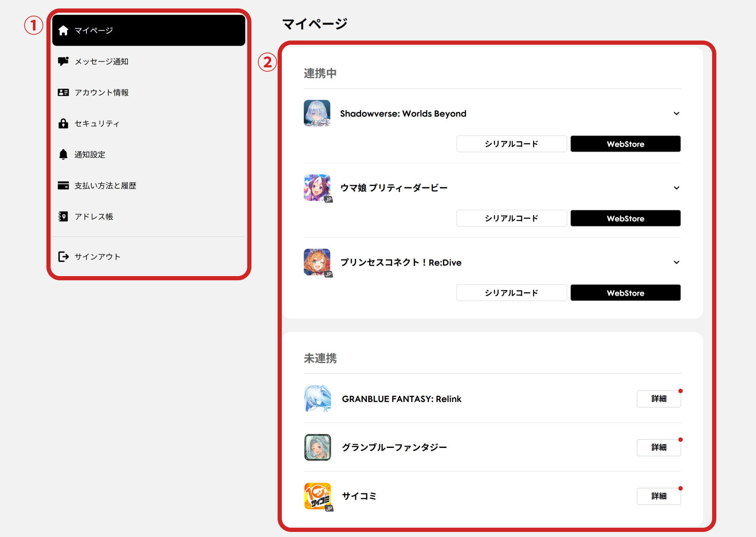Click the padlock icon for セキュリティ
756x537 pixels.
pos(63,123)
